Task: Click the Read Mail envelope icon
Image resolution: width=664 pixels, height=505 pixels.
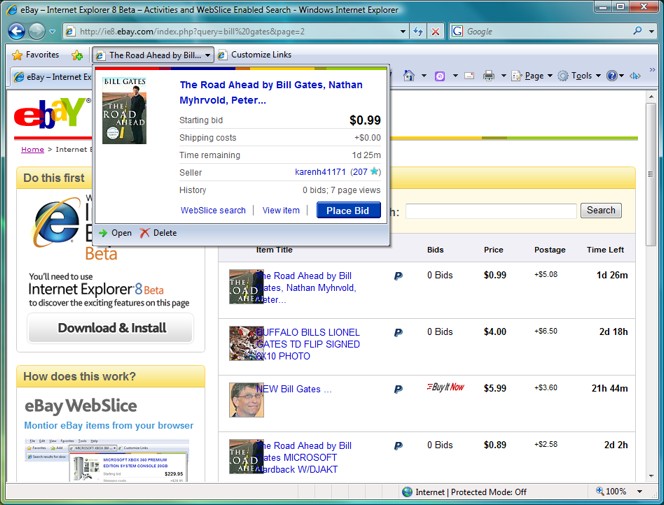Action: (x=469, y=76)
